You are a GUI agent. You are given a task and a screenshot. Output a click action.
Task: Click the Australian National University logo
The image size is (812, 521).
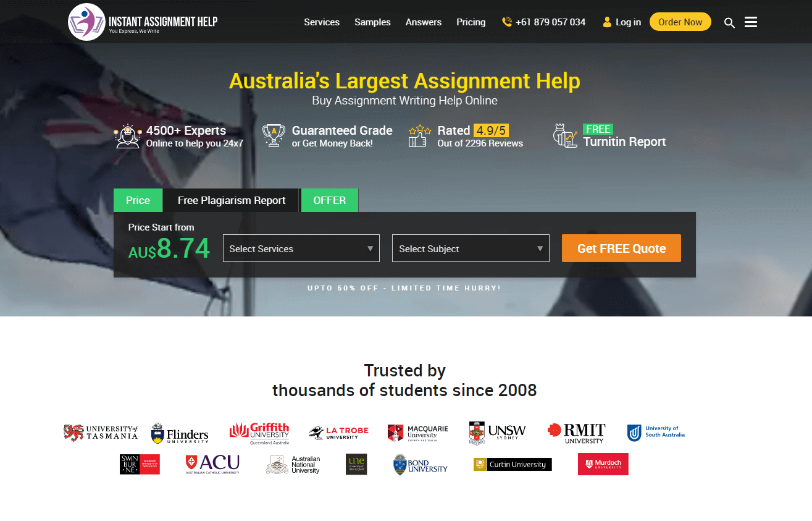pyautogui.click(x=293, y=465)
